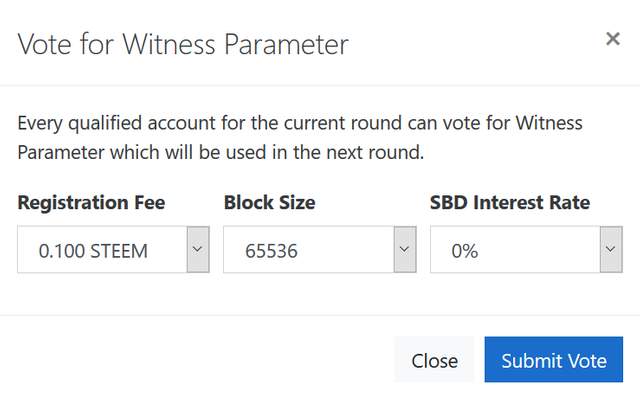This screenshot has height=398, width=640.
Task: Click the Close button in footer
Action: [x=434, y=360]
